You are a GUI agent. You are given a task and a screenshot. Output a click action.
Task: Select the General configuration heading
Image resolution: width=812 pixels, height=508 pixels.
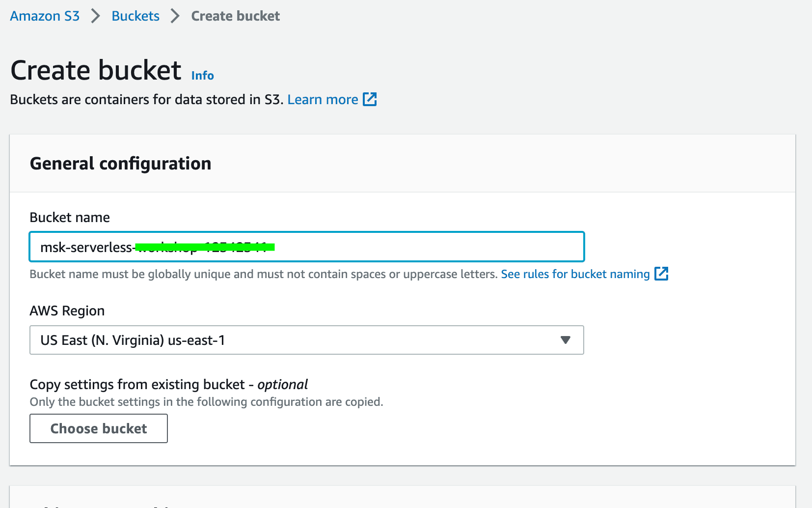coord(120,164)
